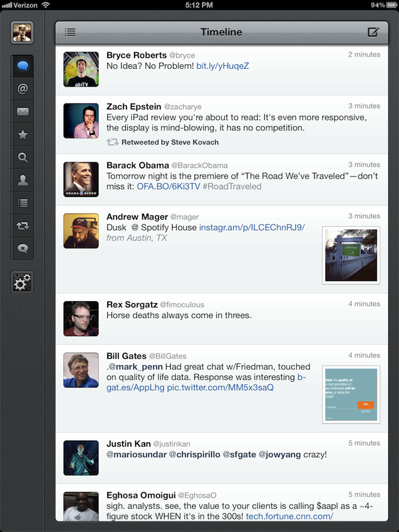Open the OFA.BO/6Ki3TV link
This screenshot has width=399, height=532.
coord(168,186)
